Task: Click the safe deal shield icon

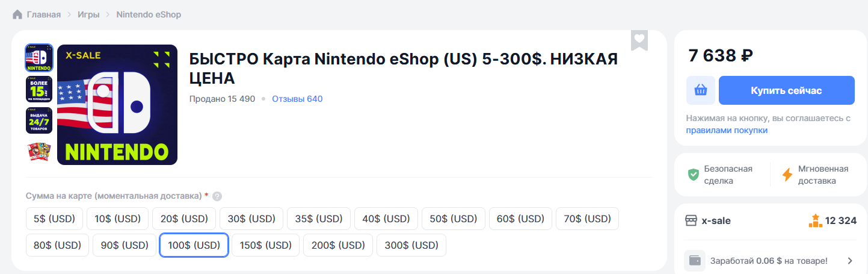Action: [x=694, y=175]
